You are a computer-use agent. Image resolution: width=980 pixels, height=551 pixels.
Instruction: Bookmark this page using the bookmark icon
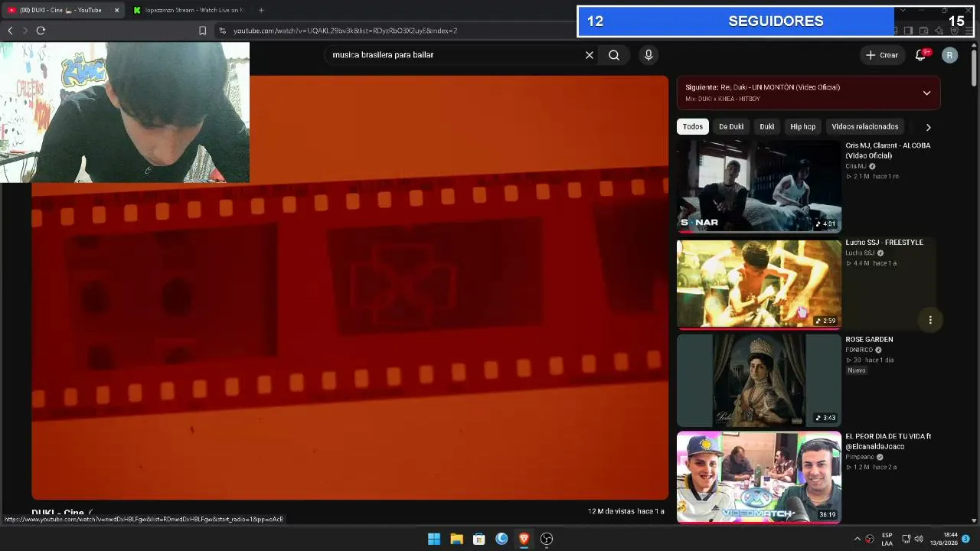202,31
